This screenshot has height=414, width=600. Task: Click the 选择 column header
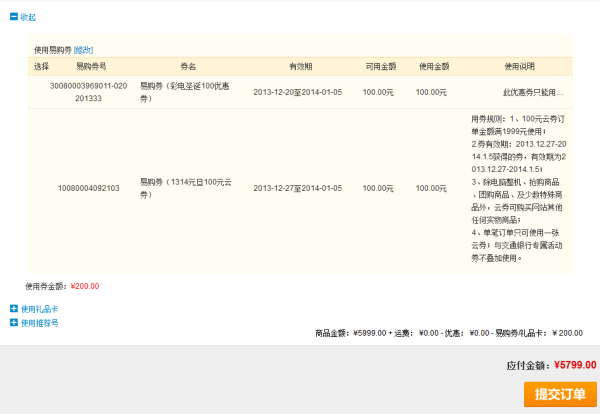click(x=41, y=66)
